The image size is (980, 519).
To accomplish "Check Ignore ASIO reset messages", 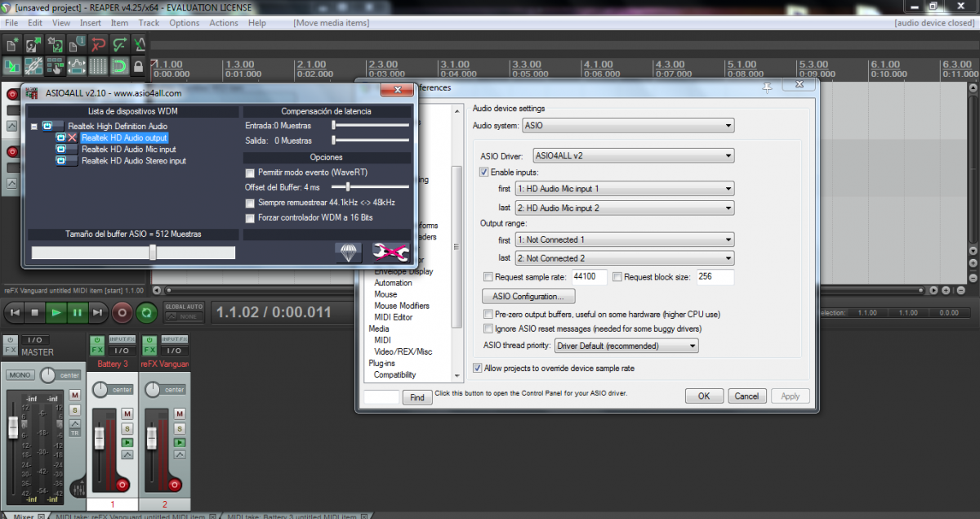I will [488, 329].
